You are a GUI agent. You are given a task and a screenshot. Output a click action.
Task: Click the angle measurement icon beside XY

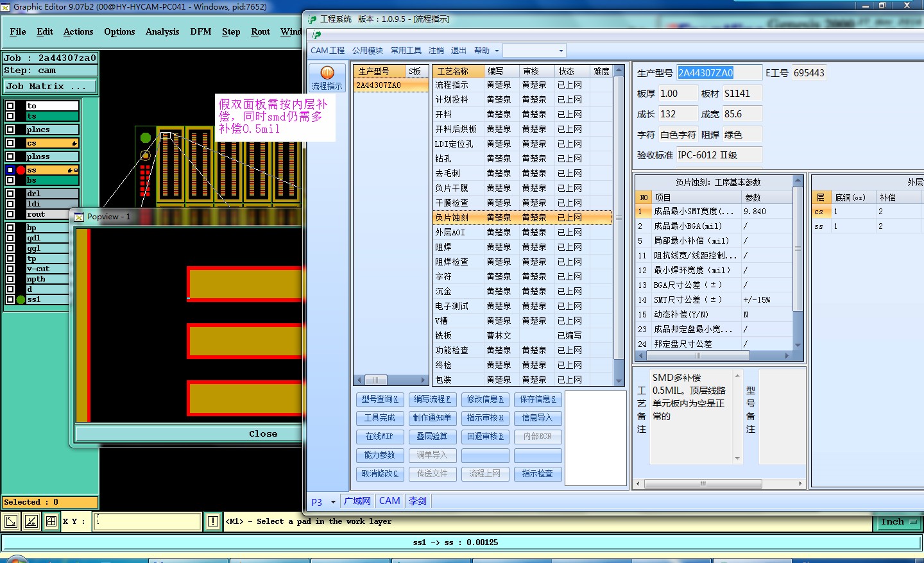[x=31, y=521]
